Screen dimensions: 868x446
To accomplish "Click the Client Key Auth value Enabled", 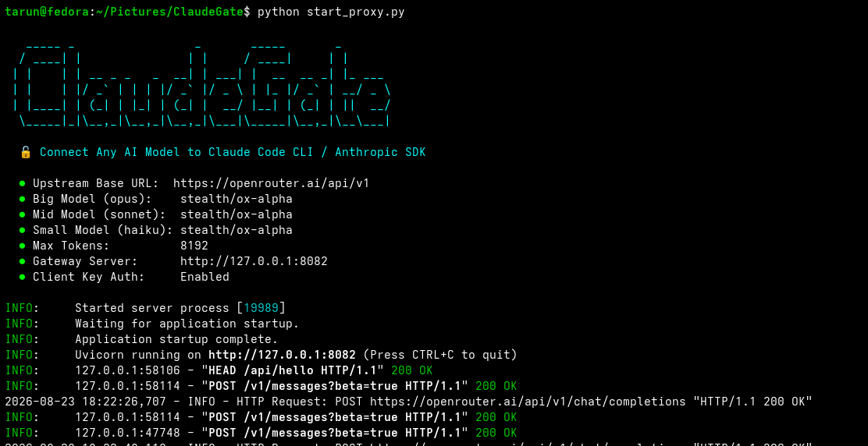I will coord(205,276).
